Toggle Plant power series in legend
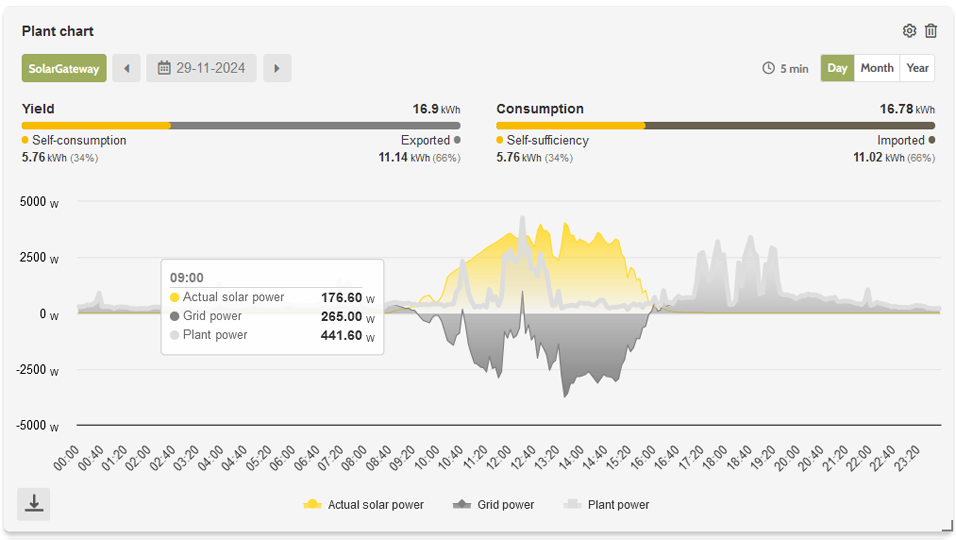Viewport: 956px width, 540px height. 607,505
